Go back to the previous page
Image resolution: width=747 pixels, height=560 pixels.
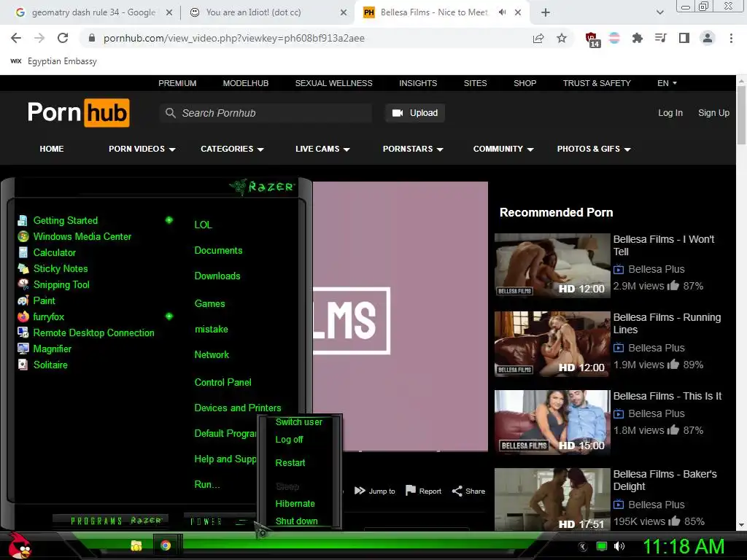tap(16, 38)
